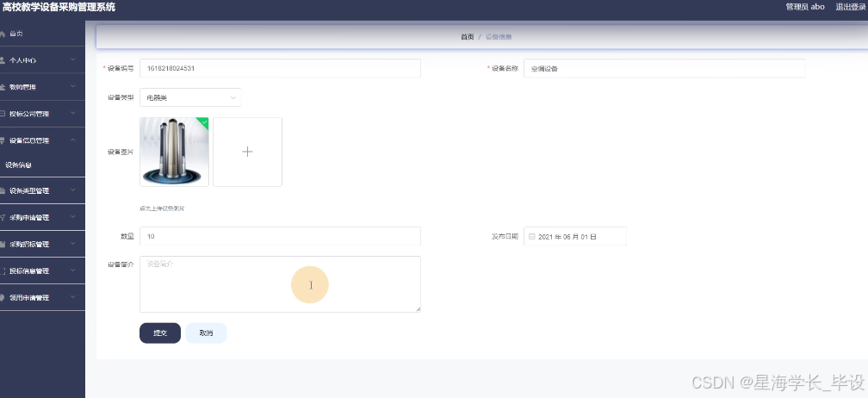The width and height of the screenshot is (868, 398).
Task: Collapse the 设备信息管理 chevron
Action: click(73, 140)
